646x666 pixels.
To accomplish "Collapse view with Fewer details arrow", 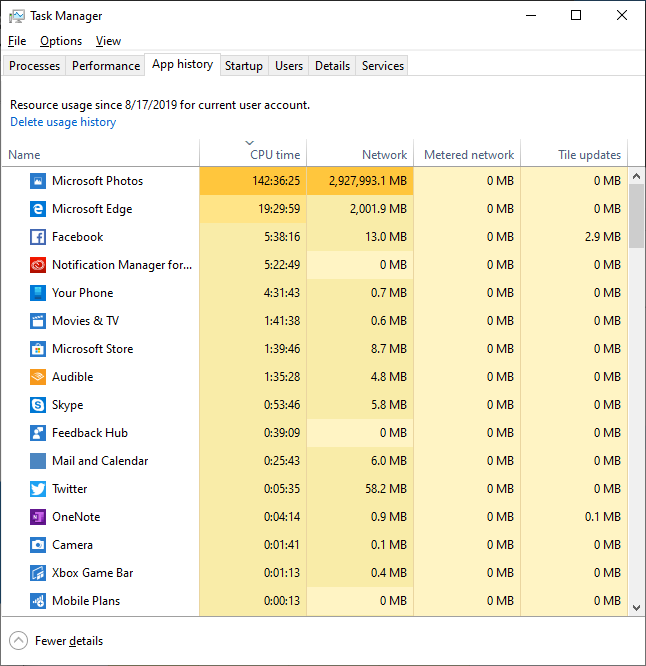I will [x=18, y=641].
